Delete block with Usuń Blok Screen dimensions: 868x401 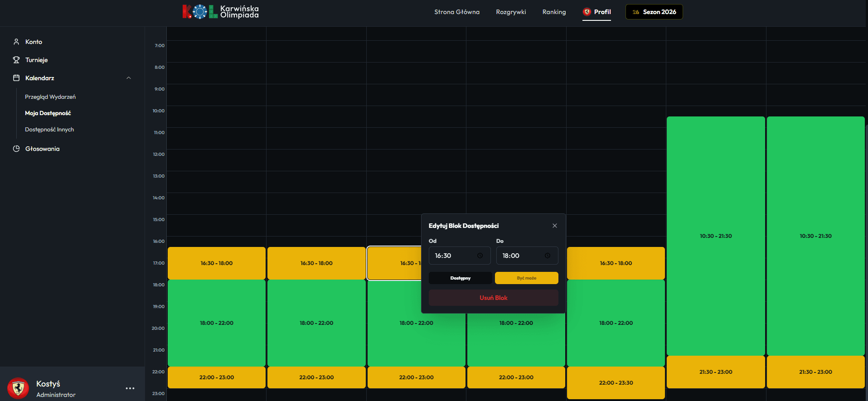(494, 298)
